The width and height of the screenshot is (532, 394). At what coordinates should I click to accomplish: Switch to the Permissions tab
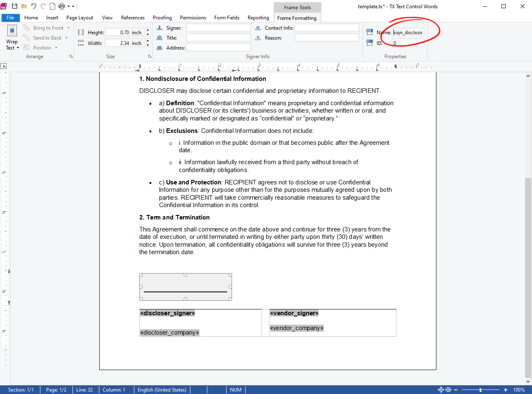click(193, 18)
